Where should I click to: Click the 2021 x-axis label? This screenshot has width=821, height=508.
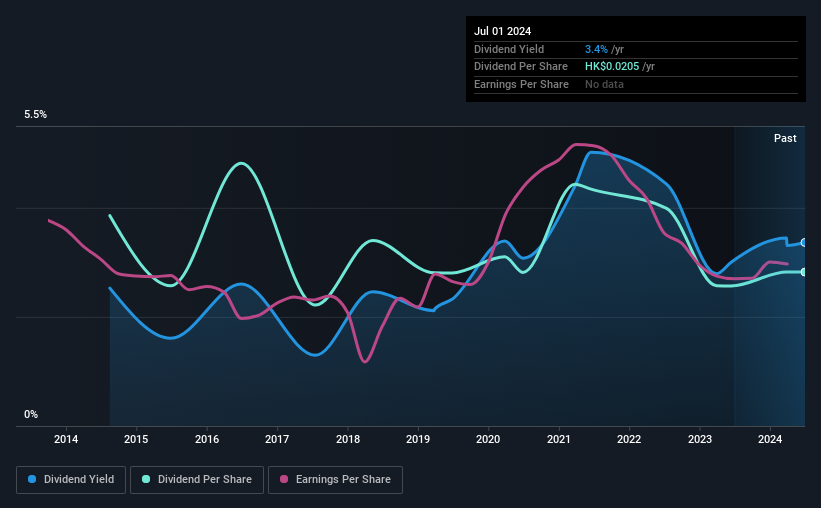(559, 439)
